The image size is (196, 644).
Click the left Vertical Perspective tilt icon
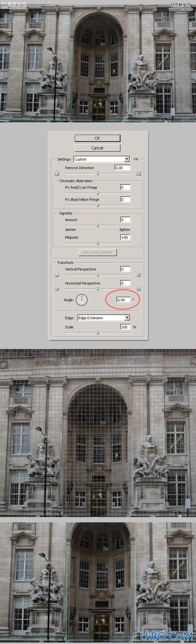tap(57, 275)
